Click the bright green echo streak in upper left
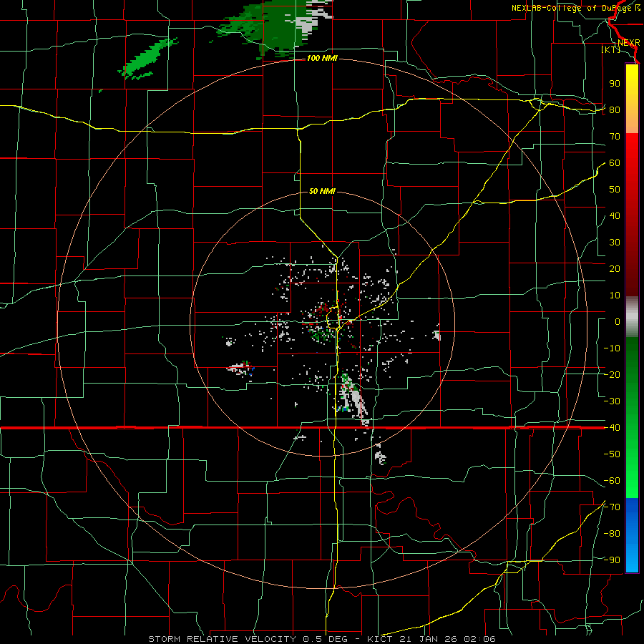 [148, 59]
